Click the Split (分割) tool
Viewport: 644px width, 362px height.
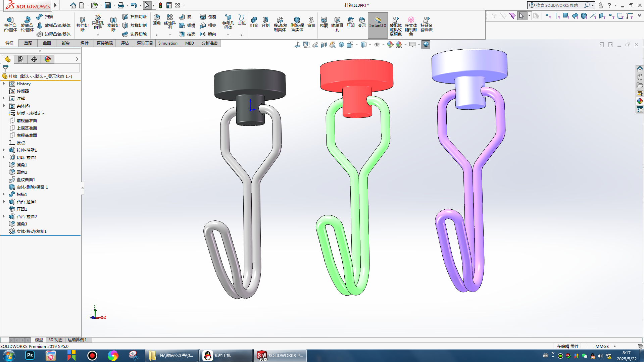[x=265, y=22]
